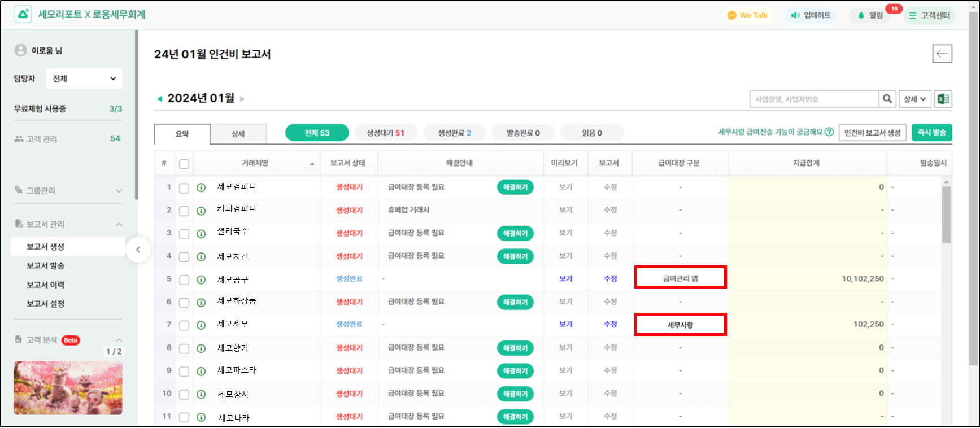Click the magnifier search icon

tap(887, 99)
